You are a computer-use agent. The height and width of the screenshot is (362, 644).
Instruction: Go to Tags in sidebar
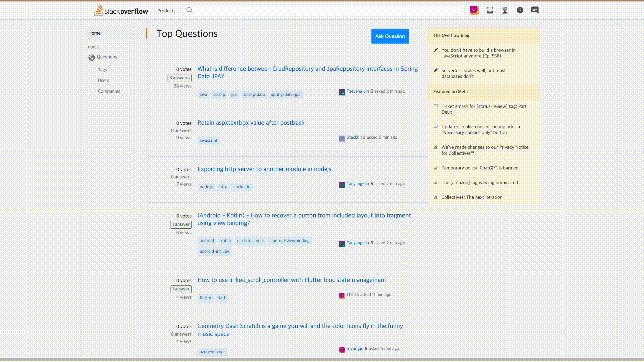tap(102, 70)
